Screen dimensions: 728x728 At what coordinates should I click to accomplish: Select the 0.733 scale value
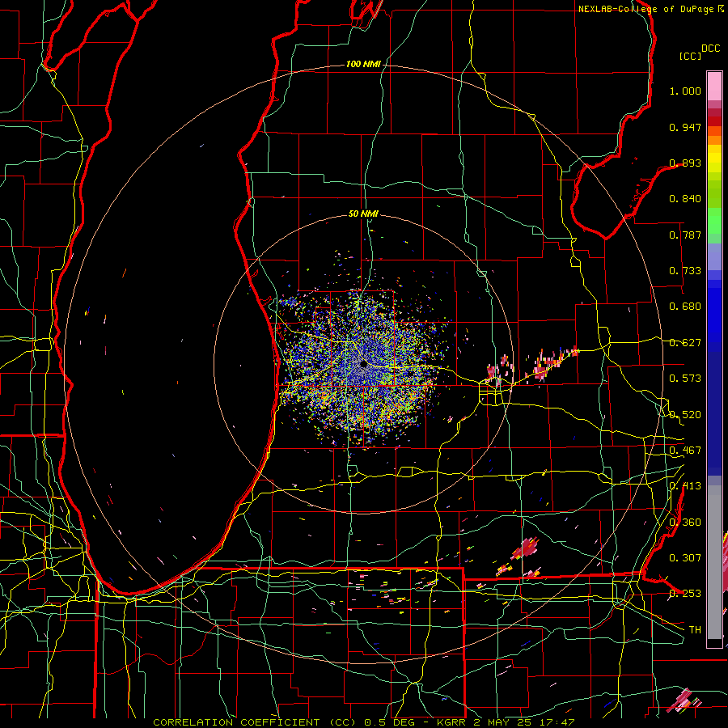coord(685,271)
